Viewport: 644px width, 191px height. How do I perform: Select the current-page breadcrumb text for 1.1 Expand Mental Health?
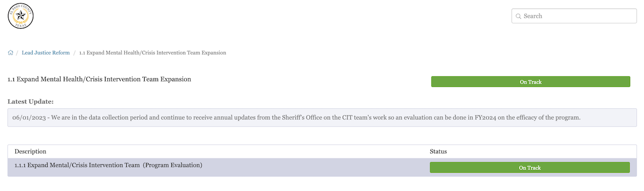153,53
